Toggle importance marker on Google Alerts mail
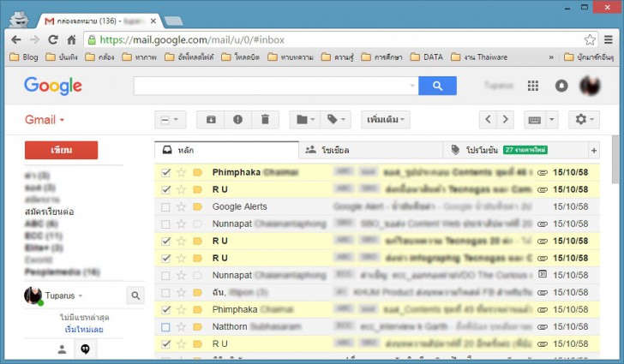 (x=197, y=207)
